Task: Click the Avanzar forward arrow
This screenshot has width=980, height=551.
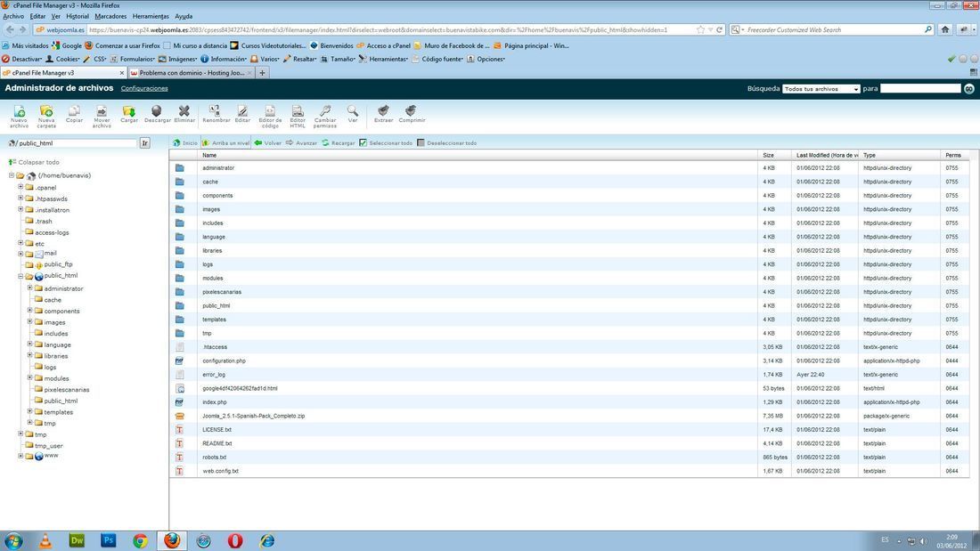Action: click(302, 143)
